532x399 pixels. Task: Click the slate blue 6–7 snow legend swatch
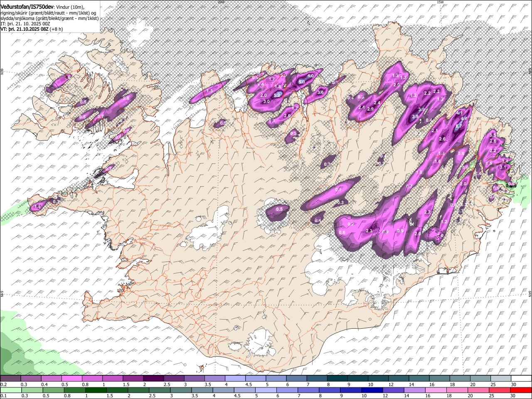pyautogui.click(x=296, y=378)
